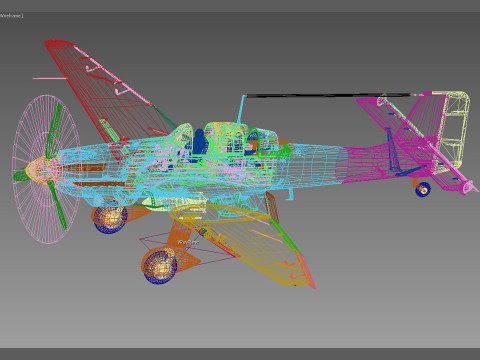Image resolution: width=480 pixels, height=360 pixels.
Task: Open the Wireframe viewport shading label menu
Action: coord(11,15)
